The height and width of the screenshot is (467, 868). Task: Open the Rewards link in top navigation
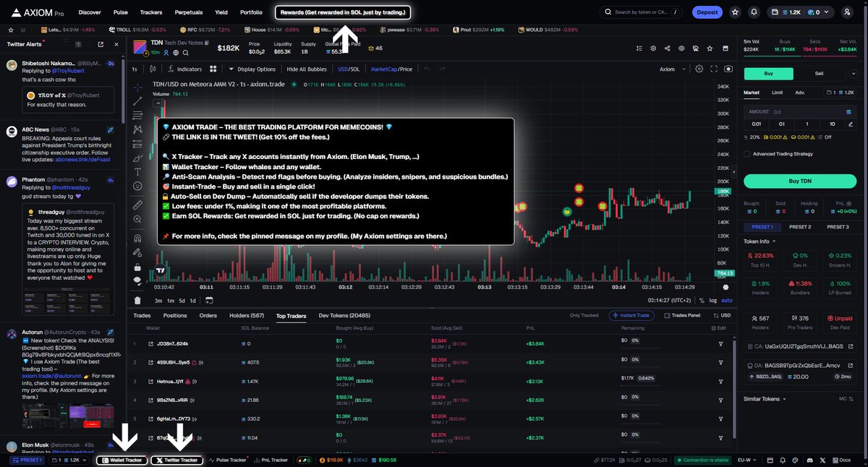[344, 12]
